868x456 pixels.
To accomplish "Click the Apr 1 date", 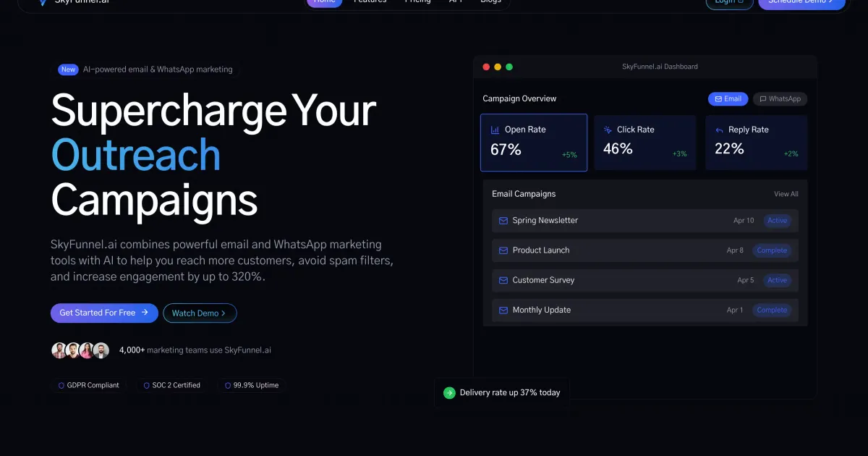I will click(735, 310).
